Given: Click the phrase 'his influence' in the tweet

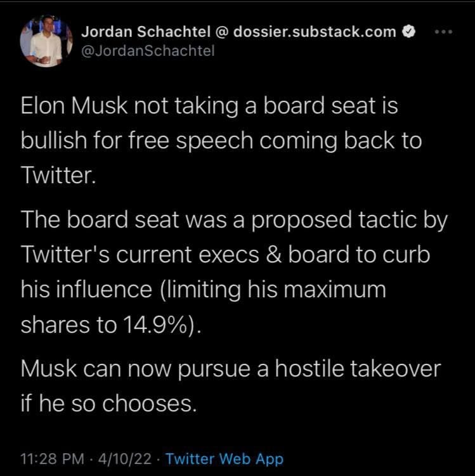Looking at the screenshot, I should pyautogui.click(x=78, y=289).
